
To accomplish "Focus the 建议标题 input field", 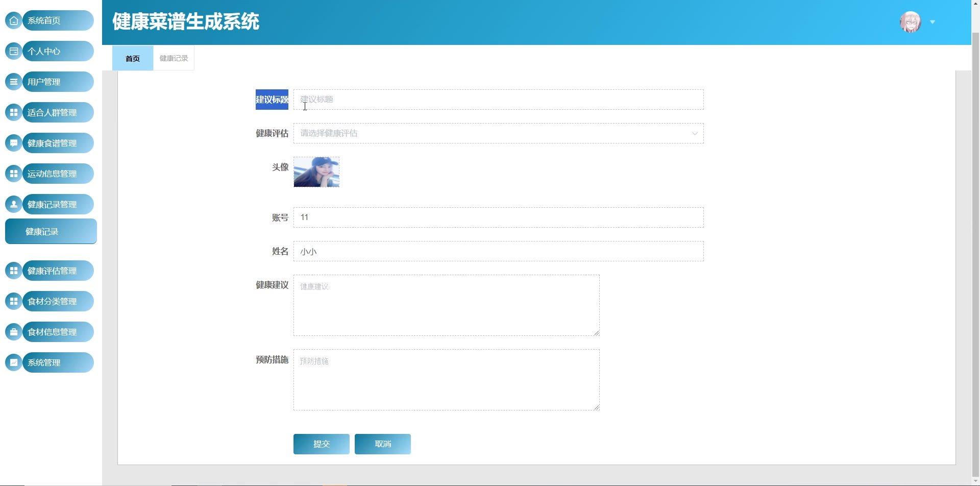I will tap(498, 100).
